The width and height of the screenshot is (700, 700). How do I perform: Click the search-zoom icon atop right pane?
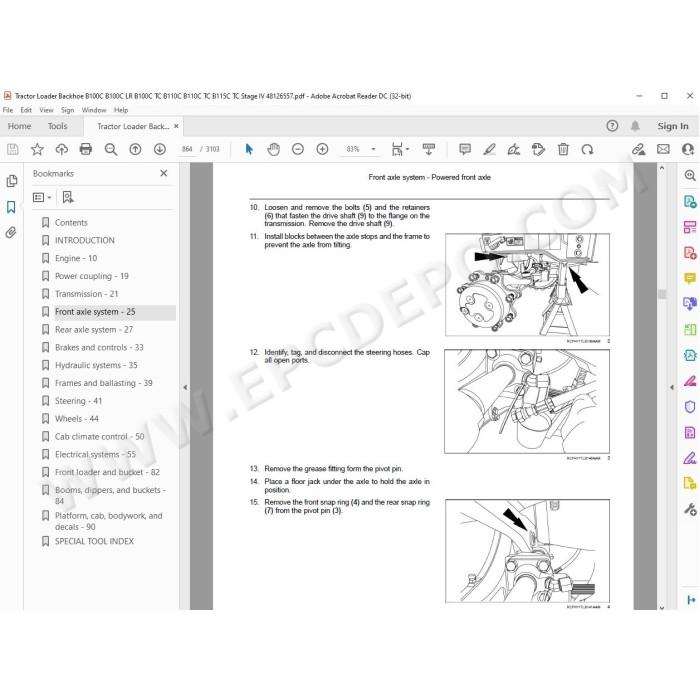pyautogui.click(x=690, y=175)
